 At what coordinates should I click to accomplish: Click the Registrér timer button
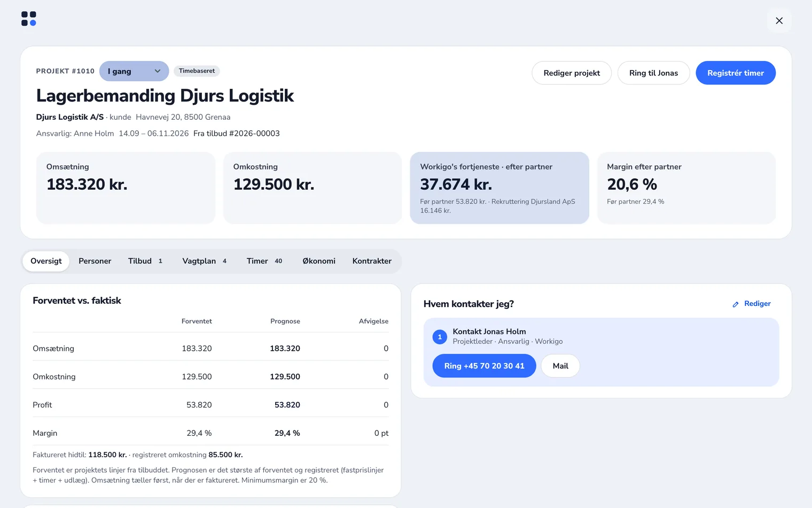736,73
